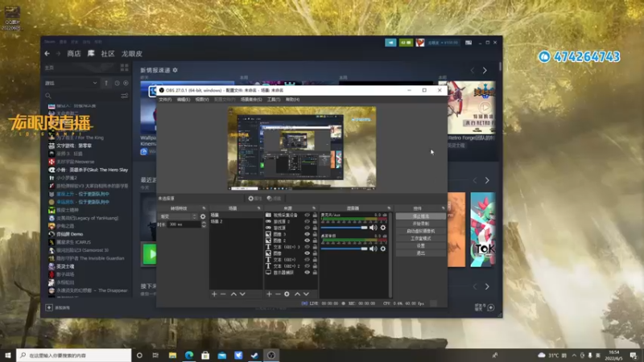Open Microsoft Edge from taskbar
Image resolution: width=644 pixels, height=362 pixels.
(189, 356)
